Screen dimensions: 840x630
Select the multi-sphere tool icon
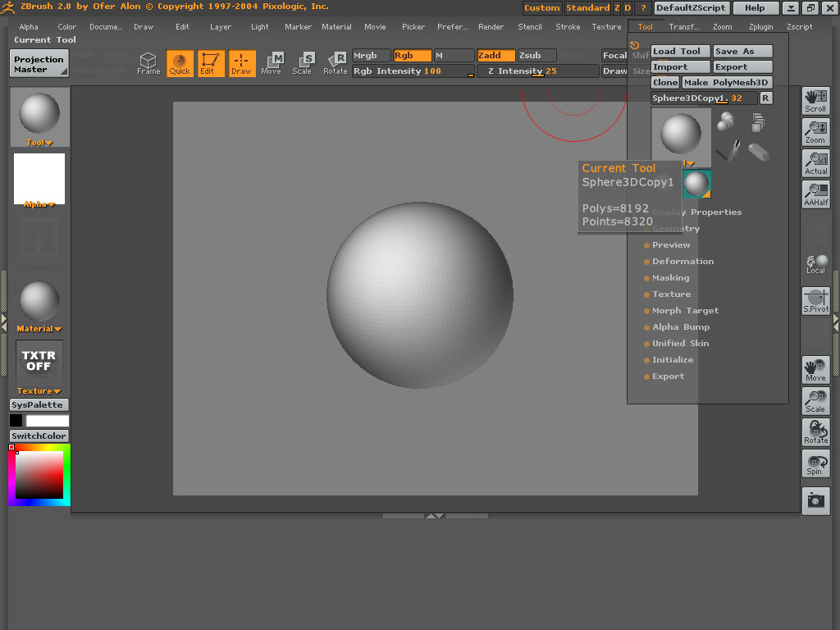pos(726,121)
